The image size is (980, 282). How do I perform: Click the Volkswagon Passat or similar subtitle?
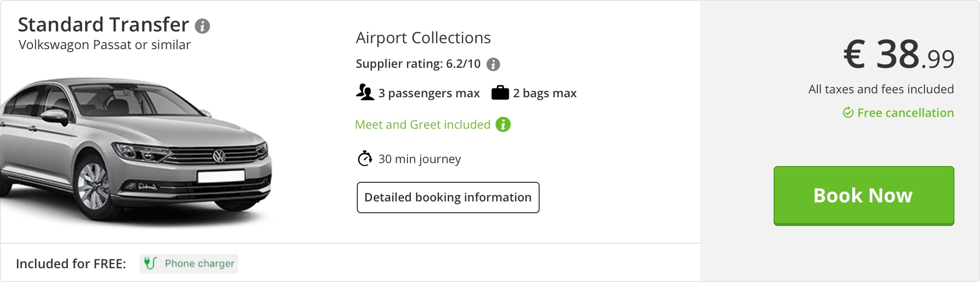point(105,45)
